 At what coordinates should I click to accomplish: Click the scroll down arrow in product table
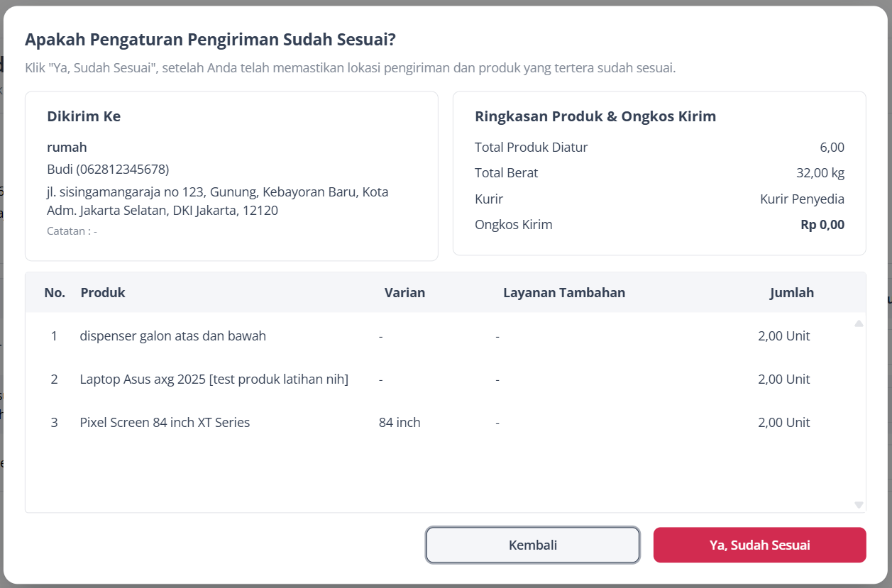pyautogui.click(x=859, y=505)
